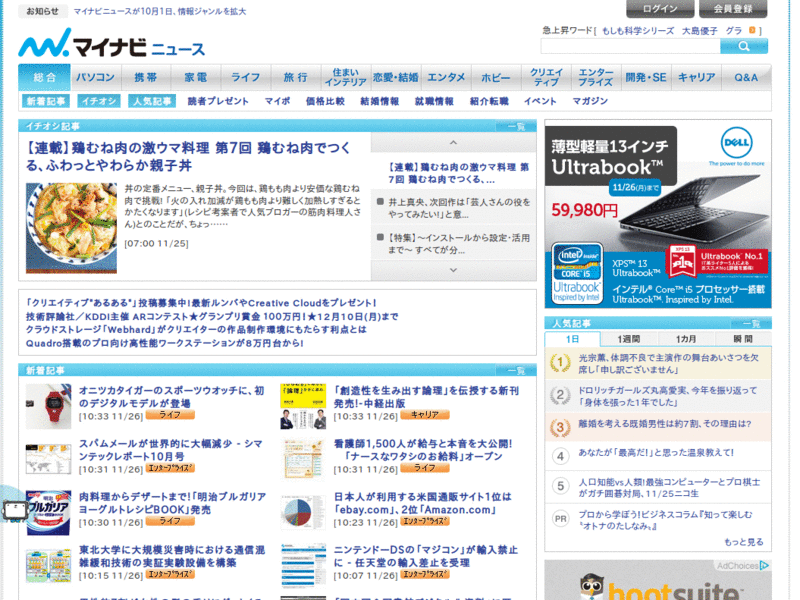Open the yellow book cover thumbnail
Image resolution: width=800 pixels, height=600 pixels.
303,406
